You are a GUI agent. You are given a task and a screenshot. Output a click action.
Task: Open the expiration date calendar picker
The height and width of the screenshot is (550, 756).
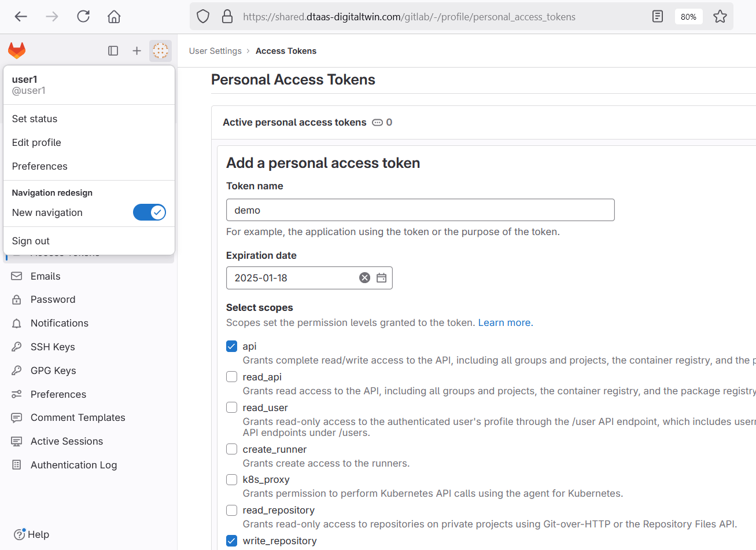[x=382, y=278]
